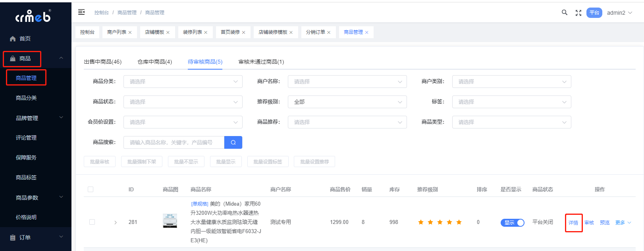The height and width of the screenshot is (251, 644).
Task: Switch to 出售中商品(46) tab
Action: [x=102, y=62]
